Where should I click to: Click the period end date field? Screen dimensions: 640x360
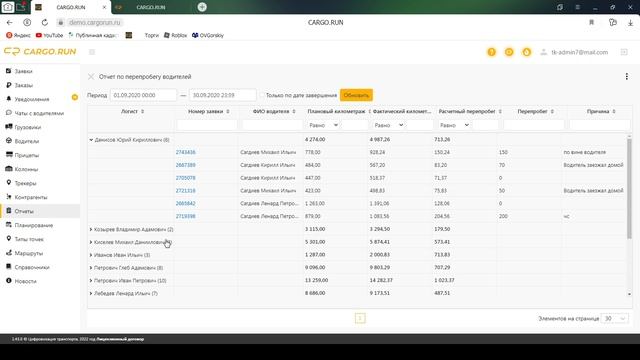coord(223,95)
